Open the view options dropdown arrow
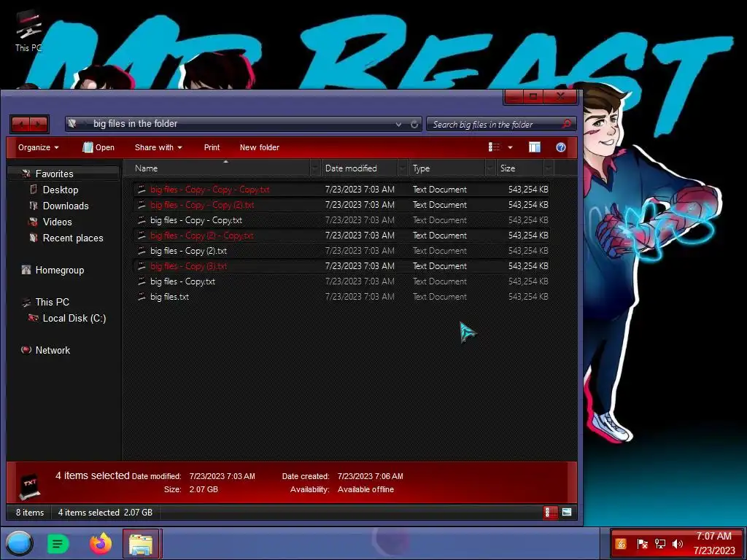 510,147
